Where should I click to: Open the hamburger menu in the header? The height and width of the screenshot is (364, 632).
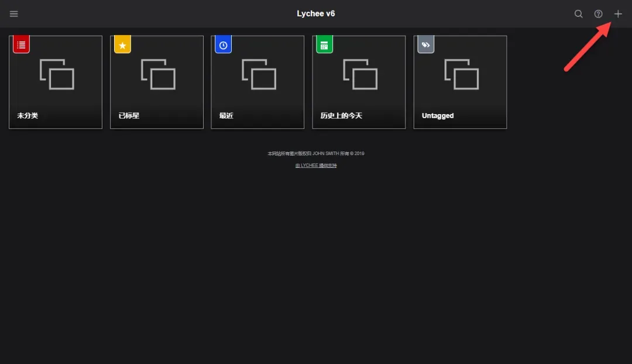[14, 14]
